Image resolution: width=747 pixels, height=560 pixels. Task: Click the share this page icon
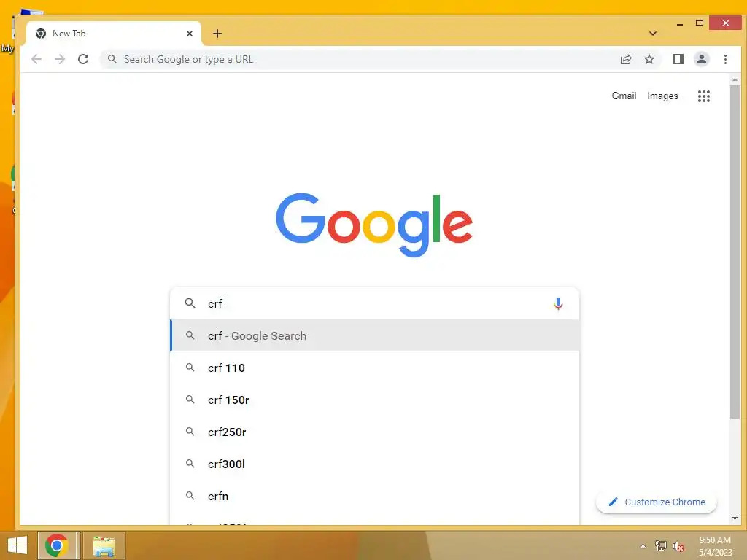pyautogui.click(x=625, y=59)
